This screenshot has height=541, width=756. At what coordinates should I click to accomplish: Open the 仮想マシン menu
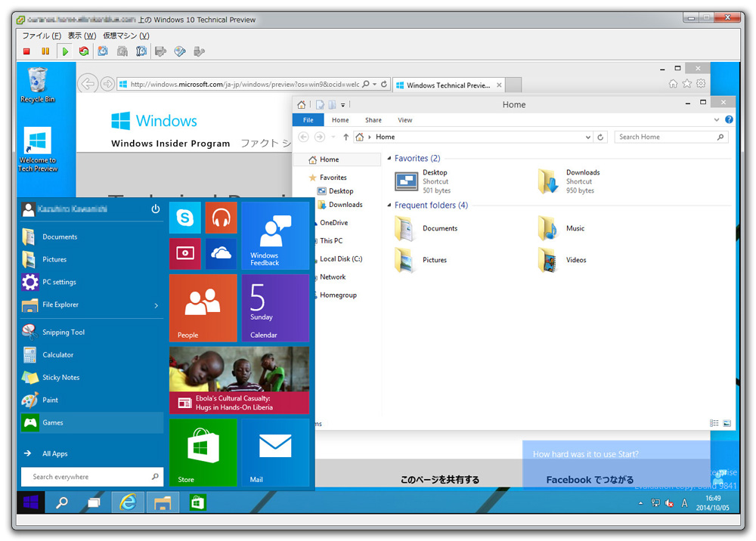(x=125, y=36)
